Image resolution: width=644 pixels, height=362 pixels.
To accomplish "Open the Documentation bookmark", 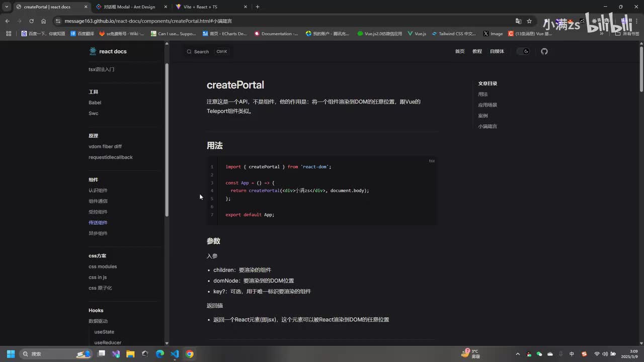I will click(x=276, y=34).
